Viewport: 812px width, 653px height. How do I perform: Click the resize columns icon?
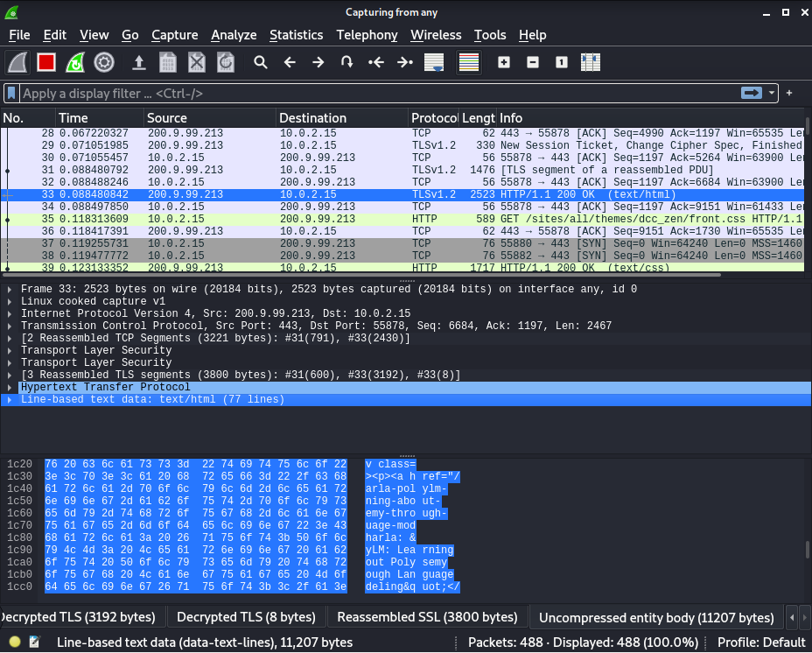pyautogui.click(x=591, y=62)
